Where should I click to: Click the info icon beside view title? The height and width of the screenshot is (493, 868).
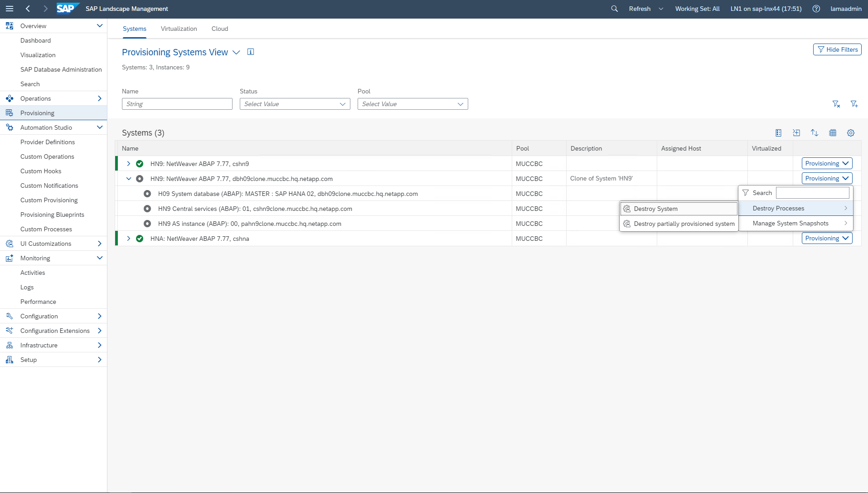251,52
